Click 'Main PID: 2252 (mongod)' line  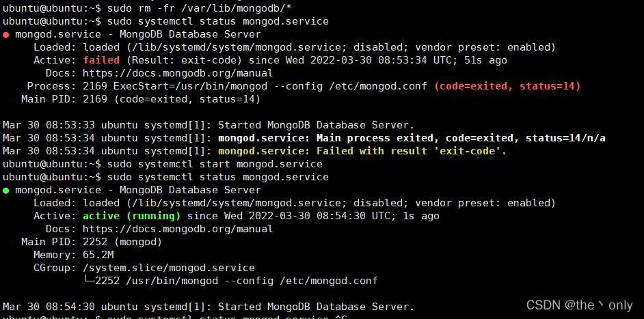pos(92,242)
